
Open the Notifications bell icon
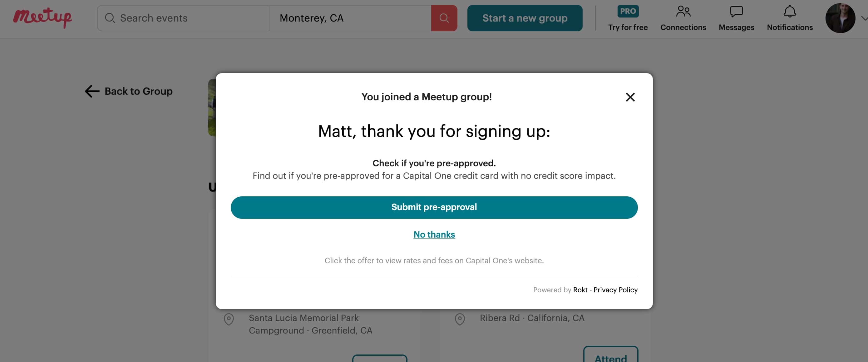[790, 12]
